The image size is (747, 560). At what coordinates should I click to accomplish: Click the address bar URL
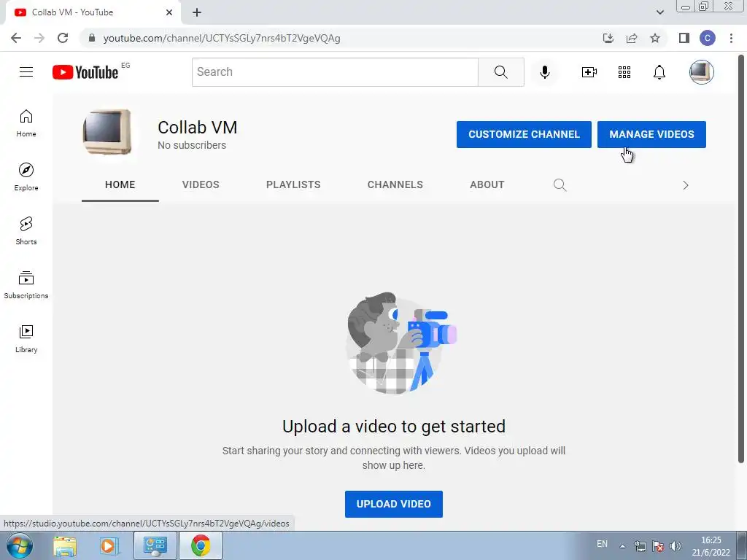click(x=222, y=38)
